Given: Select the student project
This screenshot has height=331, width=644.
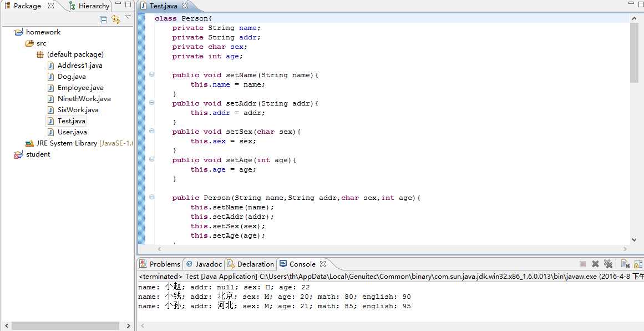Looking at the screenshot, I should [38, 154].
